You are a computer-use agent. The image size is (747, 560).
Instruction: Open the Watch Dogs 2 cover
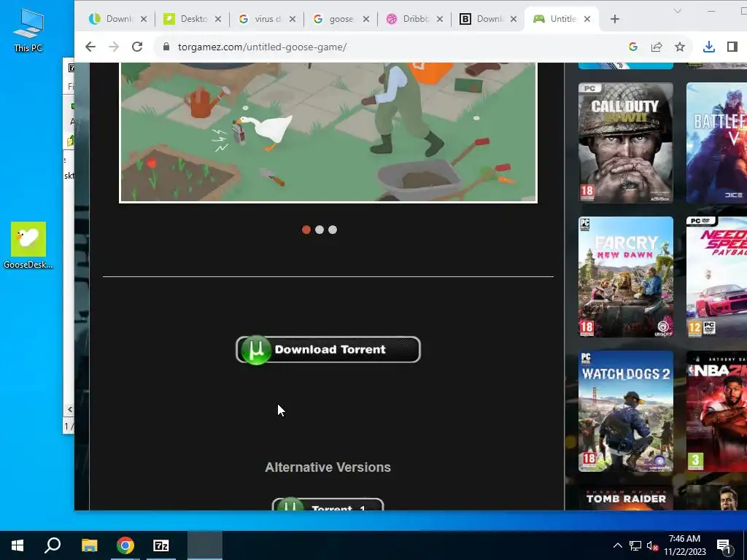[625, 411]
